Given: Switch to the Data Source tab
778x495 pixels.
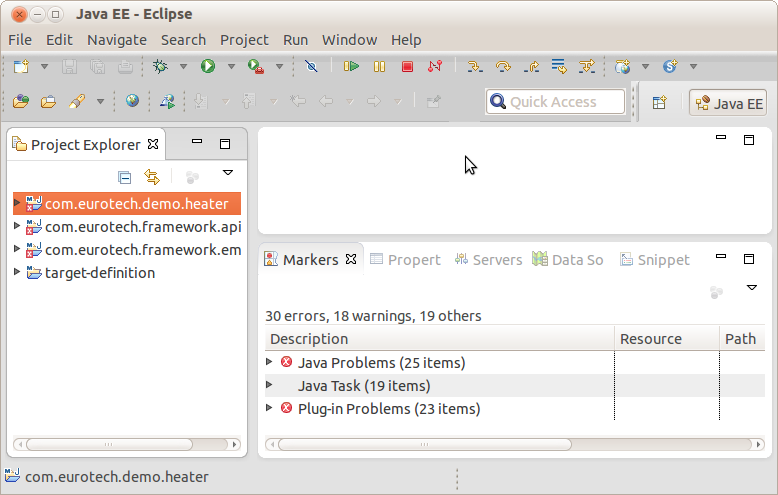Looking at the screenshot, I should (568, 259).
